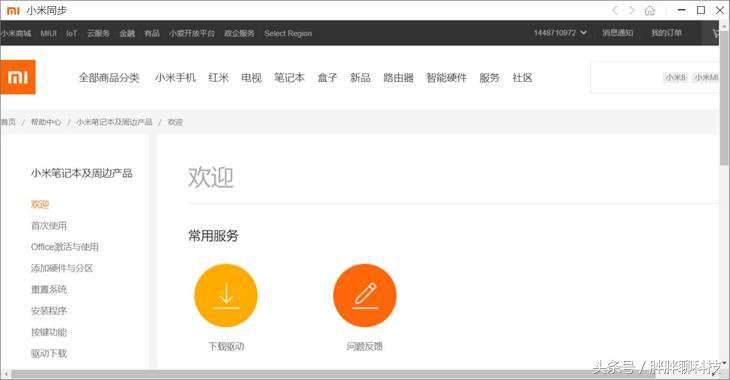
Task: Select 笔记本 nav item
Action: pos(289,78)
